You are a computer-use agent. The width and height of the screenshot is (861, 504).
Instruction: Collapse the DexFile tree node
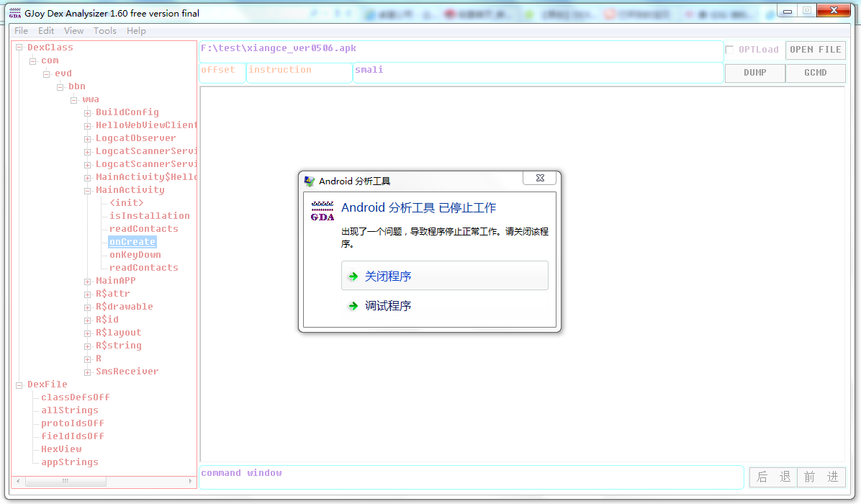19,385
